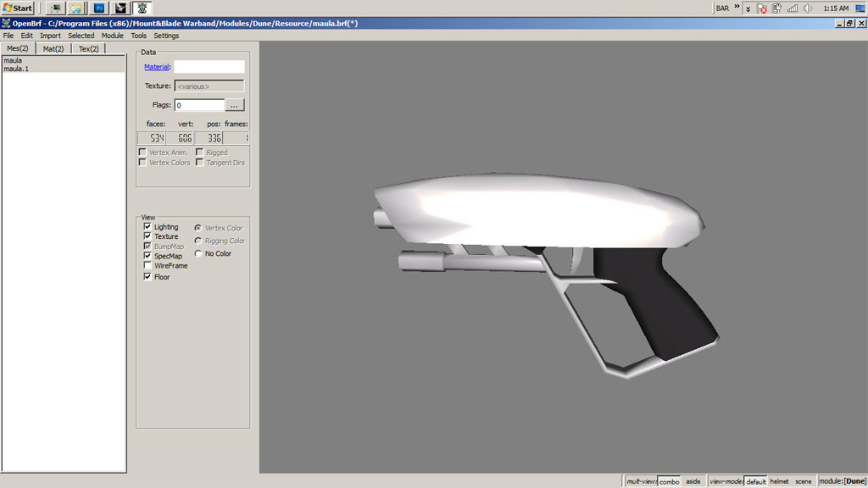The height and width of the screenshot is (488, 868).
Task: Open the Action Center flag icon
Action: (762, 8)
